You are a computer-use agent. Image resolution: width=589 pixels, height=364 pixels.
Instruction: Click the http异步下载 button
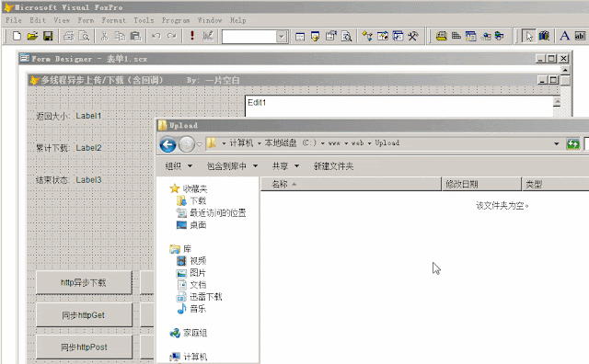coord(84,282)
